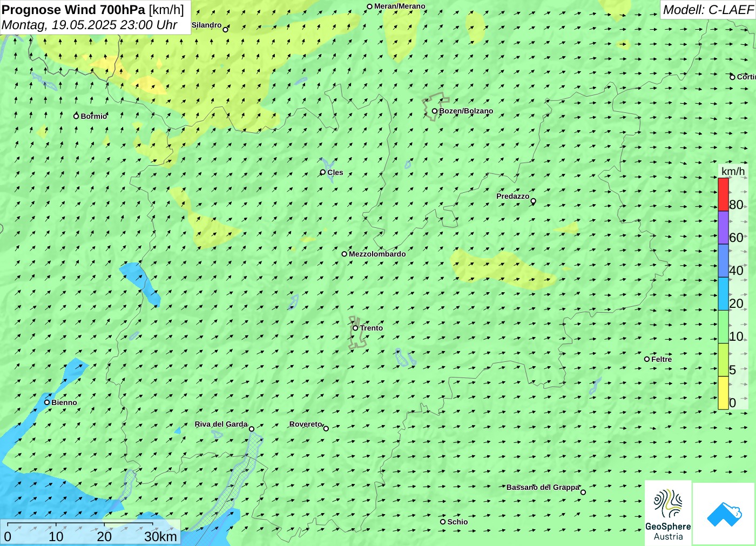Select the Predazzo location marker
The height and width of the screenshot is (546, 756).
click(x=533, y=201)
